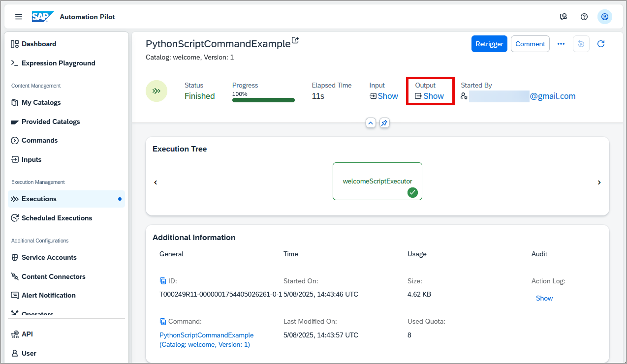Open the PythonScriptCommandExample command link
The image size is (627, 364).
point(207,340)
